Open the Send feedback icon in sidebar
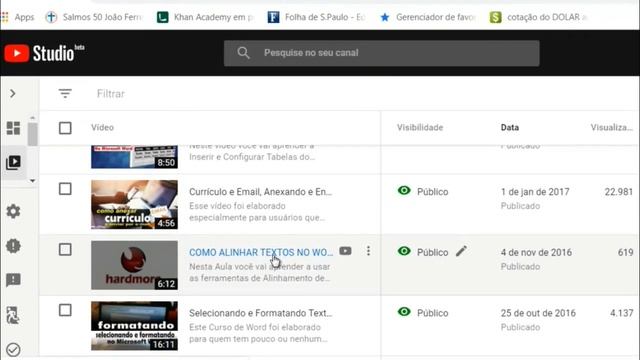The height and width of the screenshot is (360, 640). (x=13, y=280)
